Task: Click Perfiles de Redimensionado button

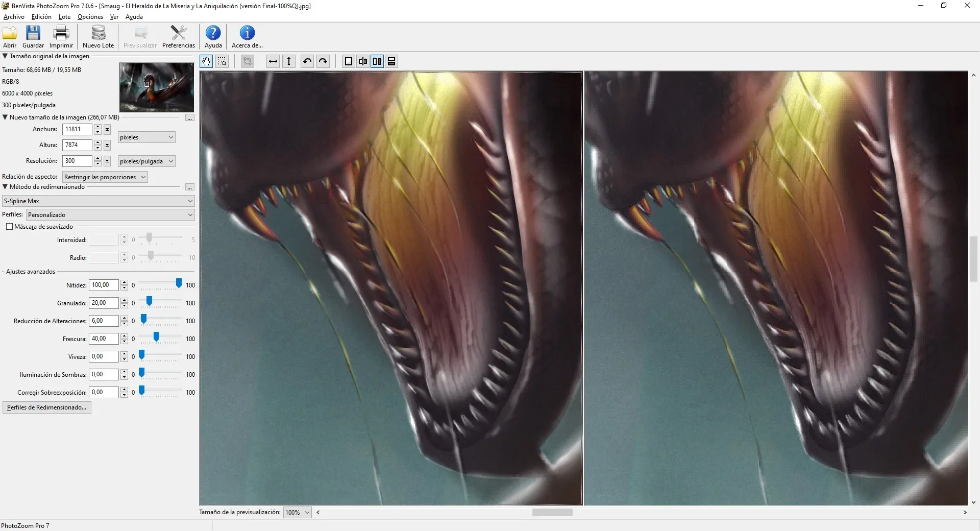Action: [x=46, y=407]
